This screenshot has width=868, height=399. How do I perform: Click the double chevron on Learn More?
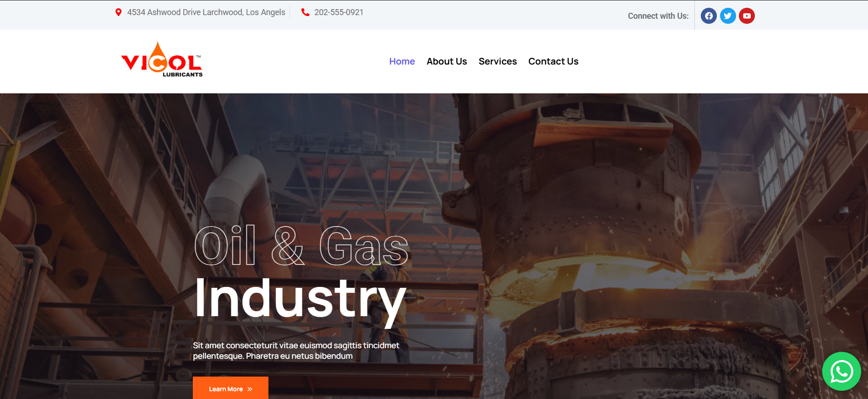click(250, 389)
